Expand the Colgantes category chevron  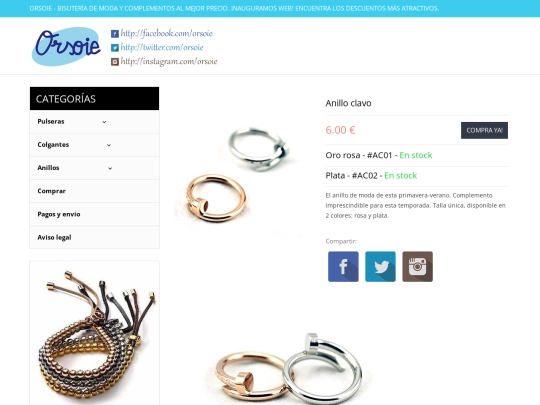coord(109,145)
